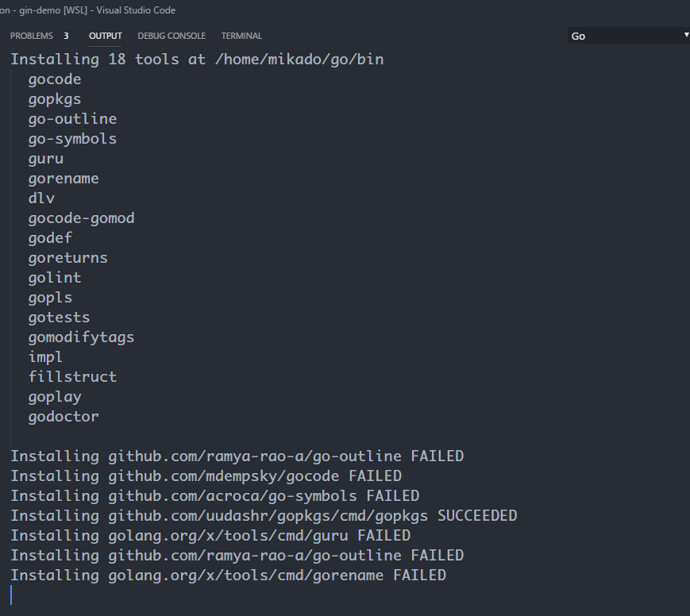Select the gocode entry in the tool list

(54, 79)
